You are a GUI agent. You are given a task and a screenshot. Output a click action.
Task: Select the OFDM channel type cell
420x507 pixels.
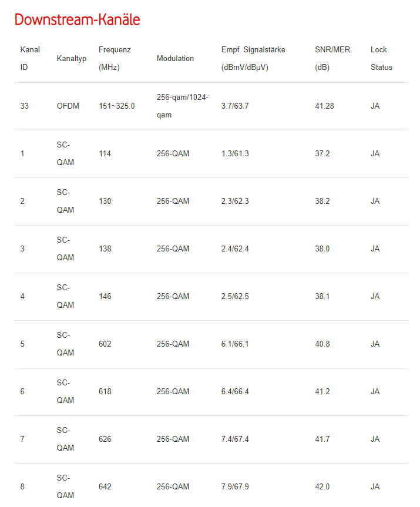[x=68, y=106]
